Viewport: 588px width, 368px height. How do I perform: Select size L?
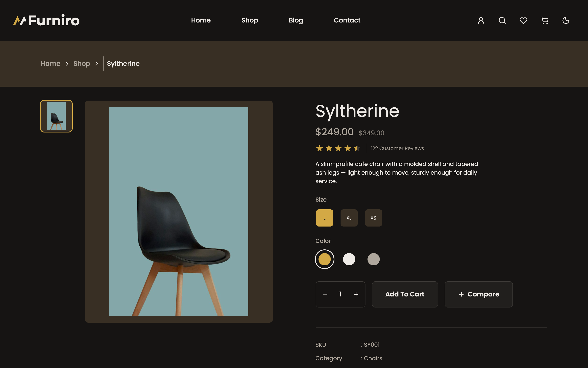tap(324, 218)
